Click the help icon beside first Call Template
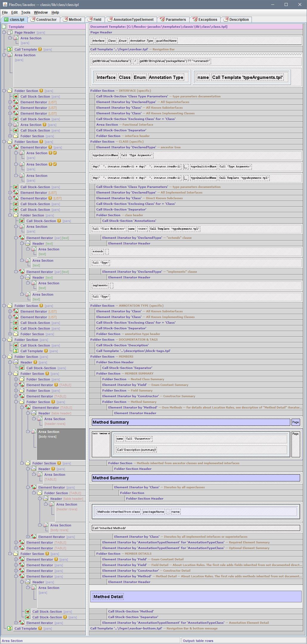 [x=40, y=49]
